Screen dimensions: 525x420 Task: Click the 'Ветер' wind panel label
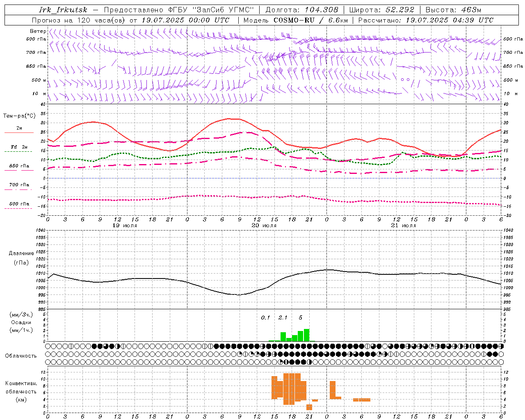coord(38,31)
